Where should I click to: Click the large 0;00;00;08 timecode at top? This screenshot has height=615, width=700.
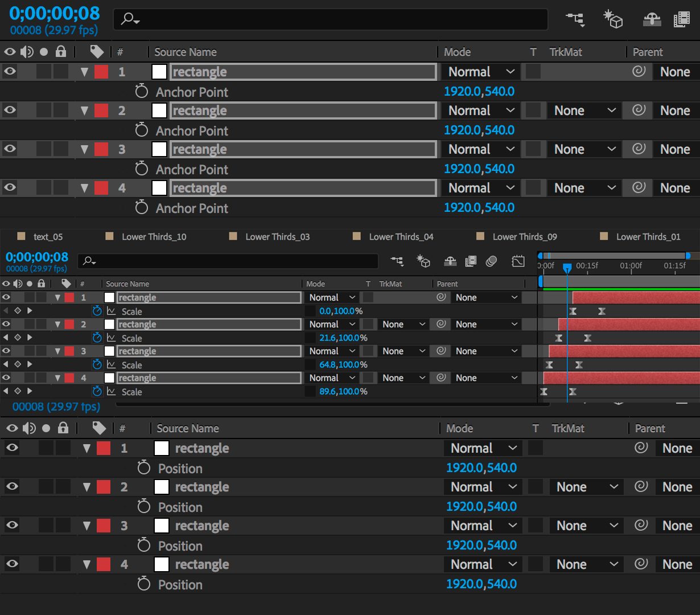click(x=55, y=13)
